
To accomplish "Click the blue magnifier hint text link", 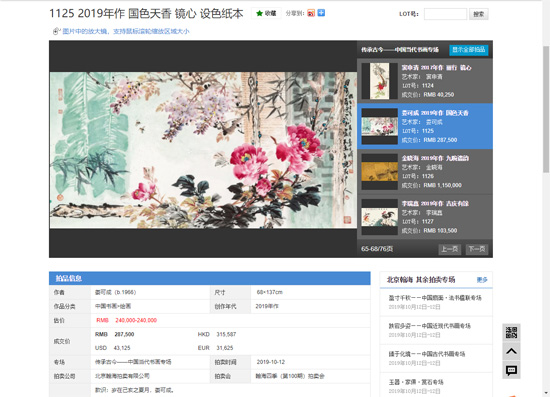I will tap(126, 31).
